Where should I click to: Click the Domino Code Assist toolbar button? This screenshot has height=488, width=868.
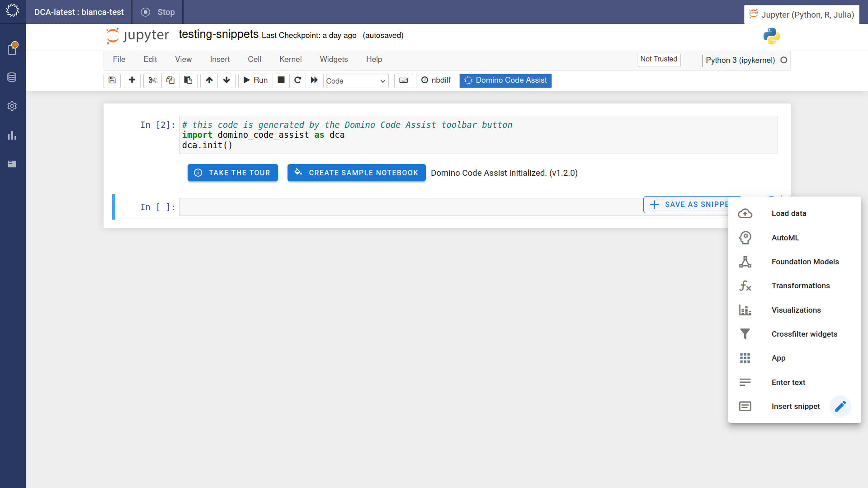tap(505, 80)
